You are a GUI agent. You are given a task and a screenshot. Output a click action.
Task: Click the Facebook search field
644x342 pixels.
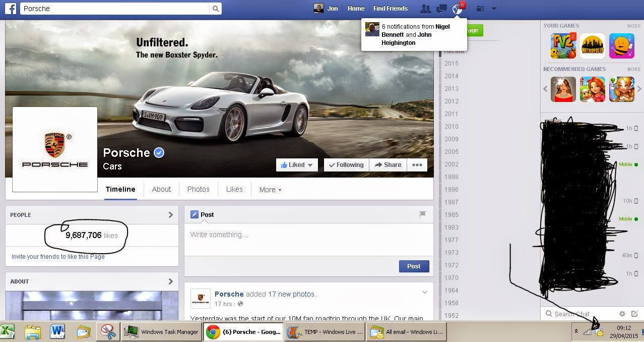[x=115, y=9]
